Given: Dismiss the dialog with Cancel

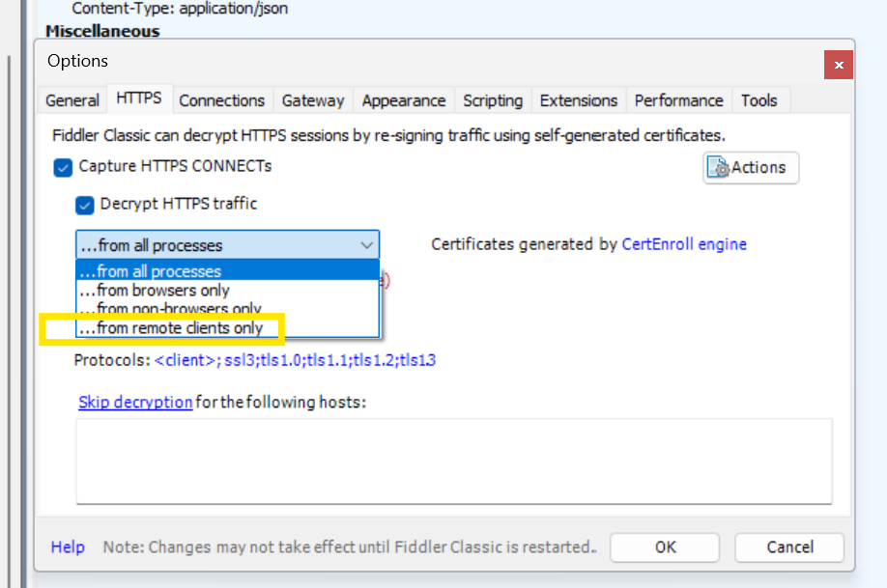Looking at the screenshot, I should pos(789,547).
